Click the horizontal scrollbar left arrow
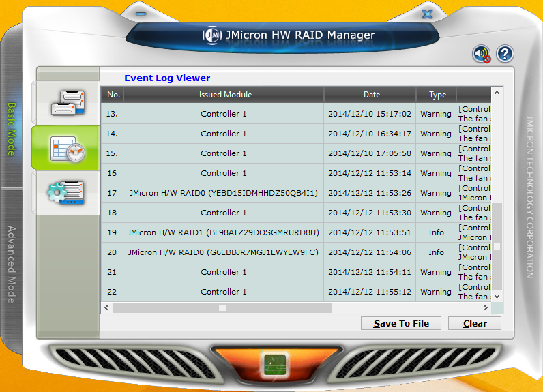Image resolution: width=543 pixels, height=392 pixels. (x=106, y=307)
